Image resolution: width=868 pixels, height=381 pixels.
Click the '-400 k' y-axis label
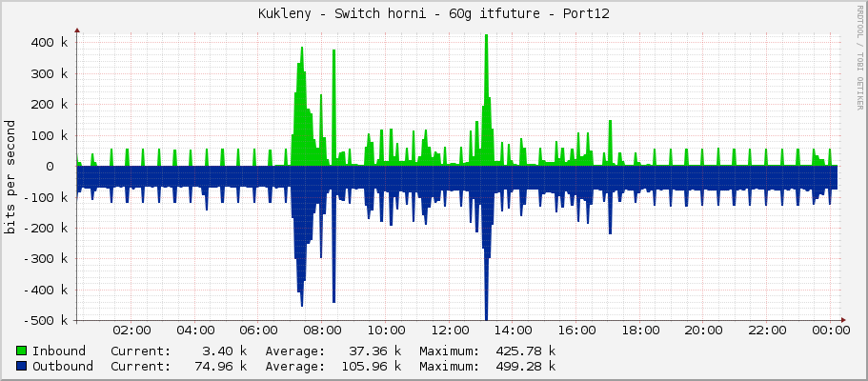[x=46, y=290]
